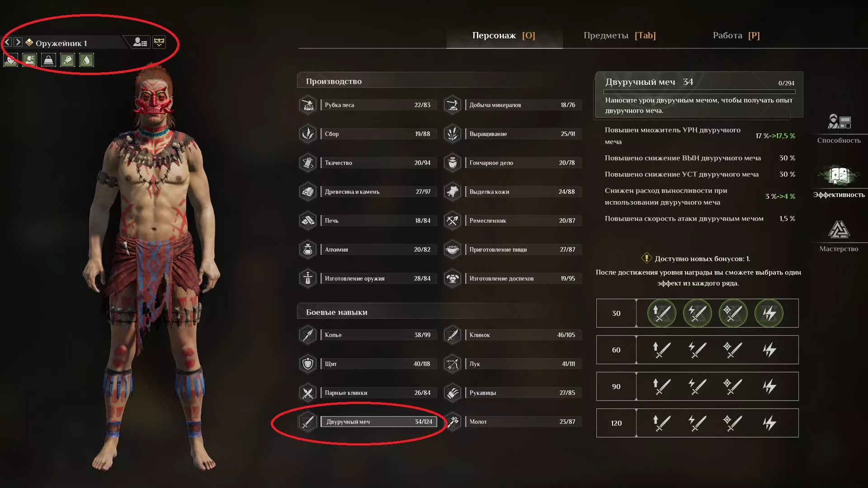Open the Предметы [Tab] tab
The image size is (868, 488).
point(619,35)
